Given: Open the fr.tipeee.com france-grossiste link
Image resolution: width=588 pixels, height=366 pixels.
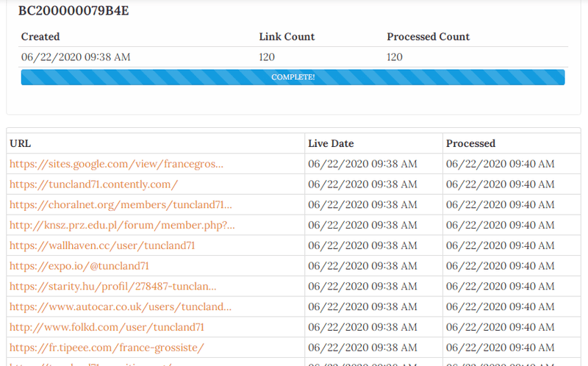Looking at the screenshot, I should point(107,348).
